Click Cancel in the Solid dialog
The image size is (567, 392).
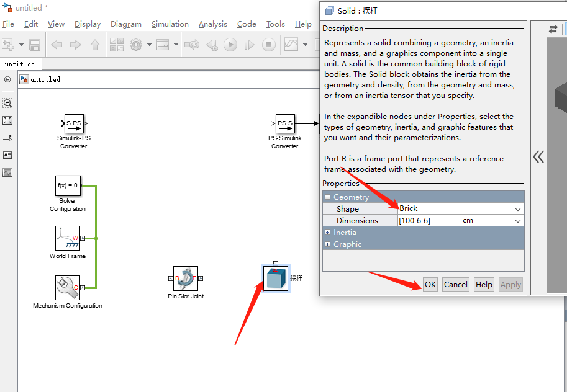click(455, 284)
